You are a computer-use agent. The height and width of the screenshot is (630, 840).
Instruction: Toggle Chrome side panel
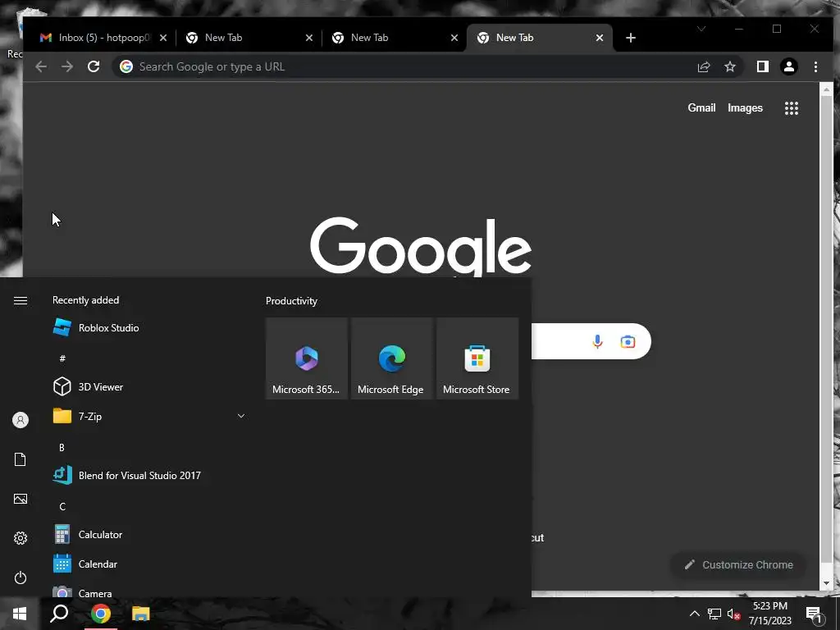(762, 66)
